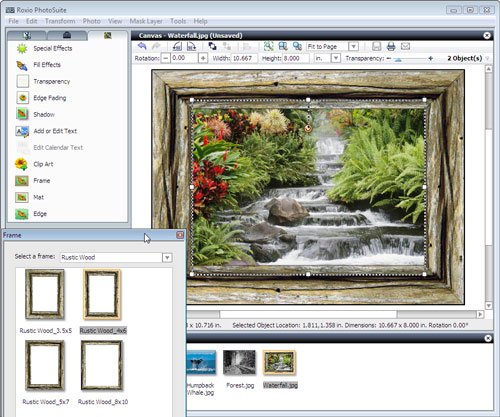The width and height of the screenshot is (500, 417).
Task: Open the measurement units dropdown
Action: 336,58
